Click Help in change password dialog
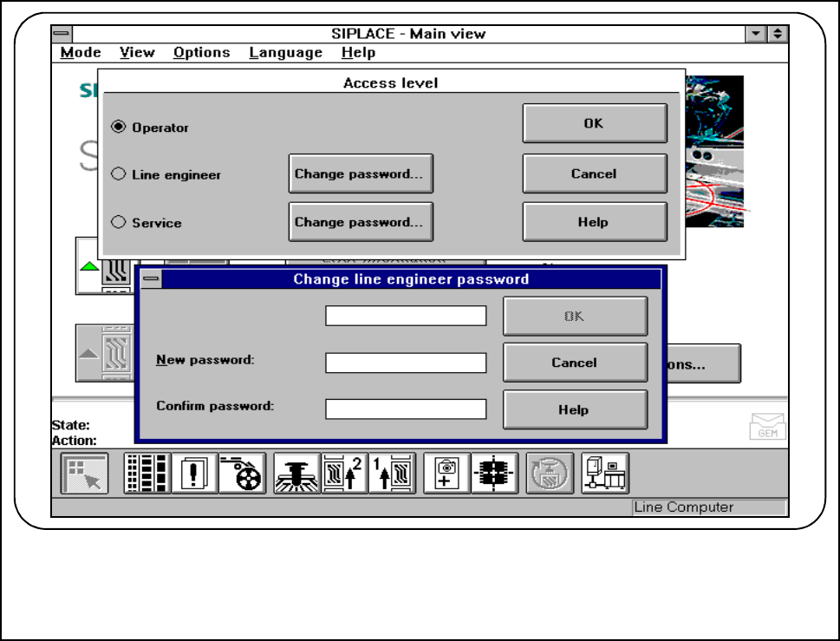 click(576, 410)
